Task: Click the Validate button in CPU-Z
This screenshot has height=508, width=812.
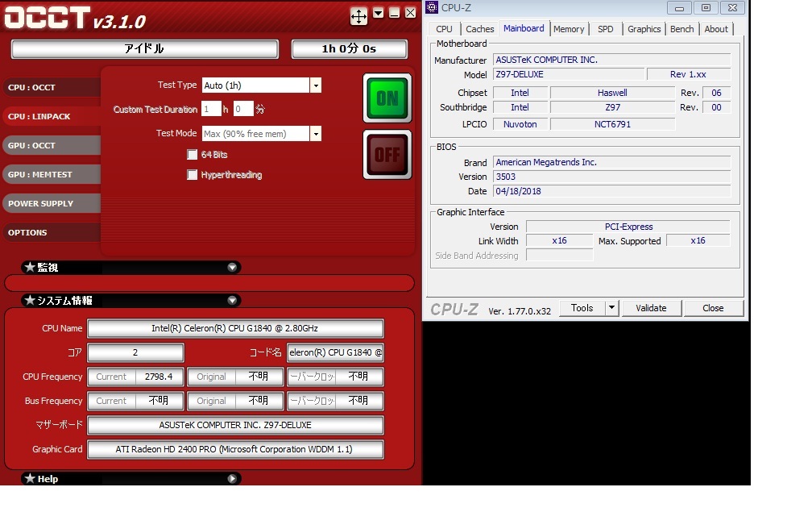Action: point(651,308)
